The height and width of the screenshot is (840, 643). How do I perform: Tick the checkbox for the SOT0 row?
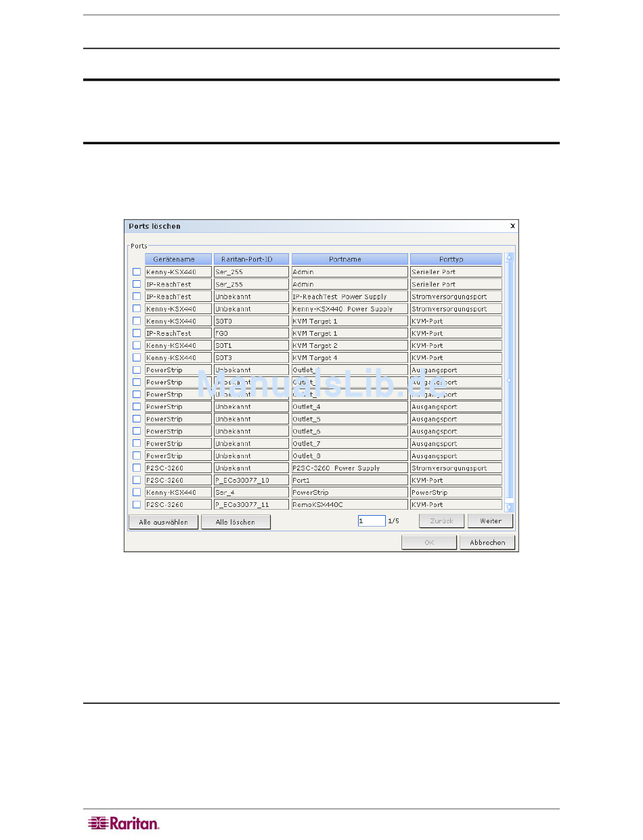click(137, 321)
